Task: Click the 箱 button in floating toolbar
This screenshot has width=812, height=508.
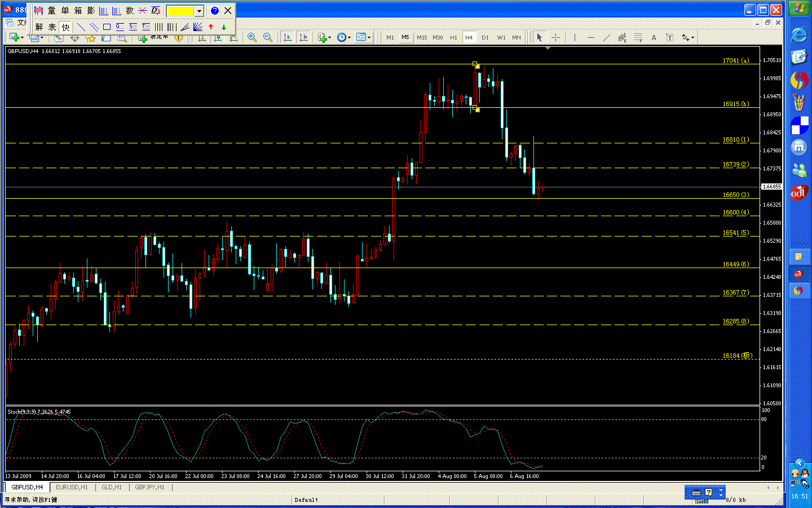Action: (x=78, y=11)
